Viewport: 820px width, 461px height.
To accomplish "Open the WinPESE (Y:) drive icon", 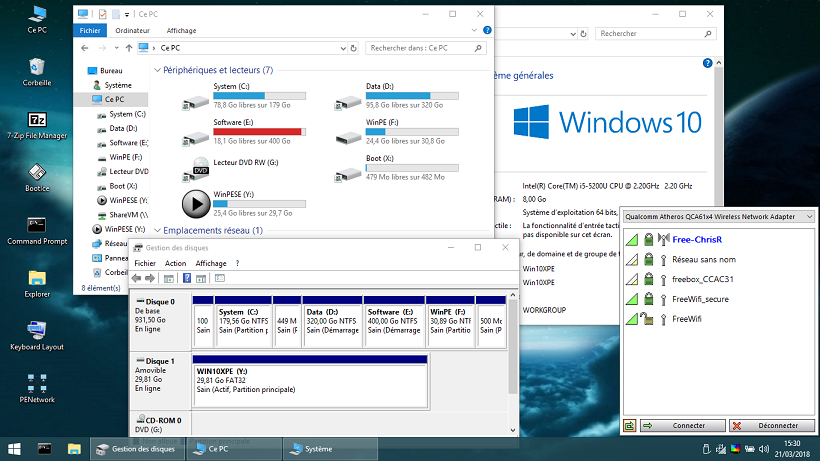I will pyautogui.click(x=196, y=204).
